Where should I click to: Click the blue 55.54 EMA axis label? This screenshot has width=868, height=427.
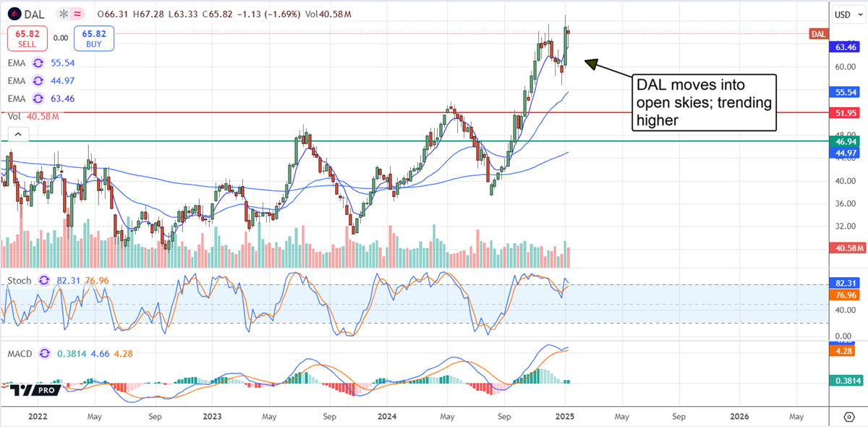click(846, 93)
